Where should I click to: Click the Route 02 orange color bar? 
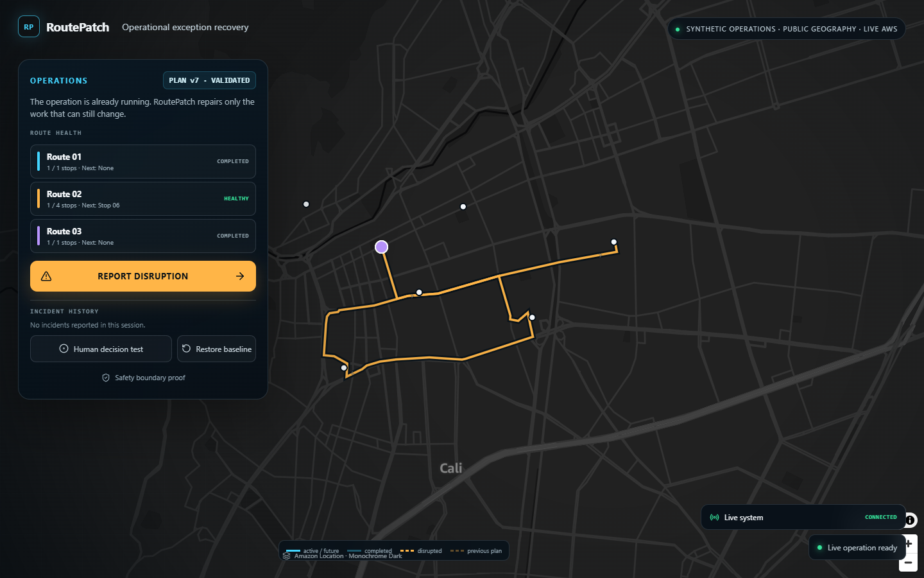38,198
